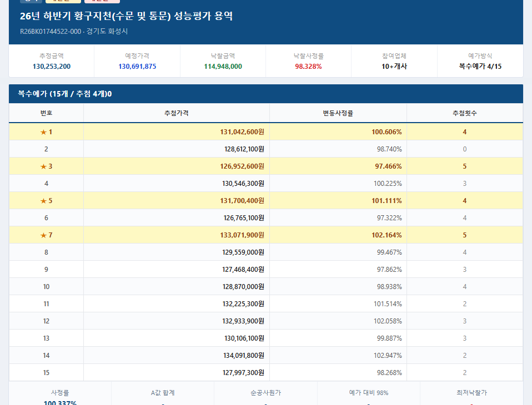
Task: Click the 최저낙찰가 summary label
Action: [x=471, y=393]
